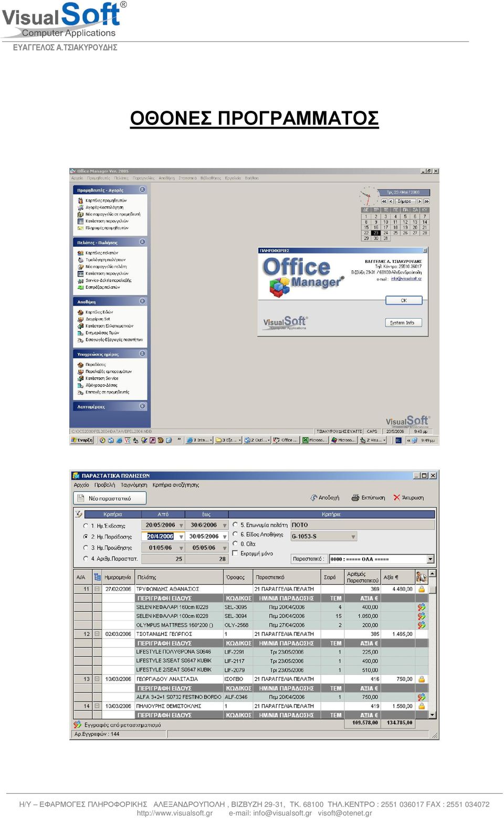The height and width of the screenshot is (818, 504).
Task: Click the tree icon in grid header
Action: point(97,577)
